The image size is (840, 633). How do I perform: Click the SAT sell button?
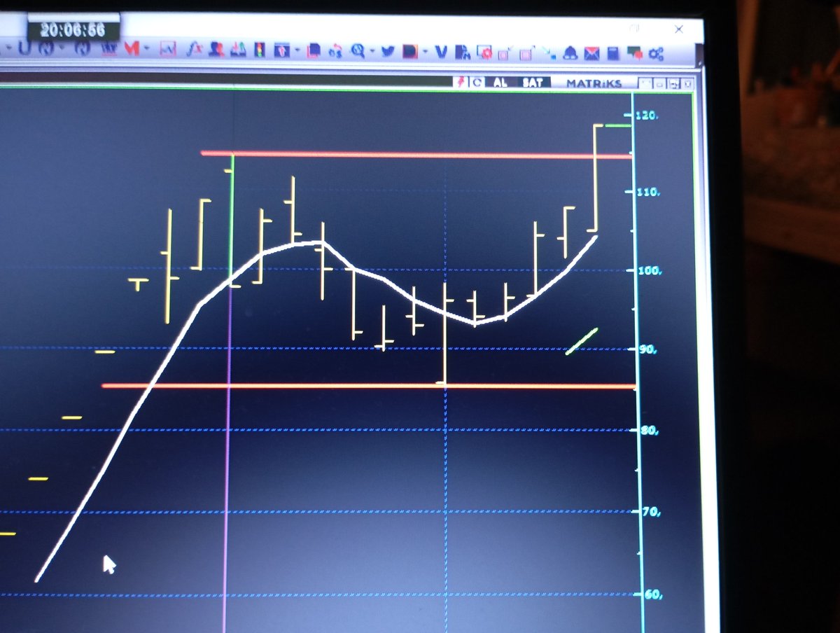[533, 83]
